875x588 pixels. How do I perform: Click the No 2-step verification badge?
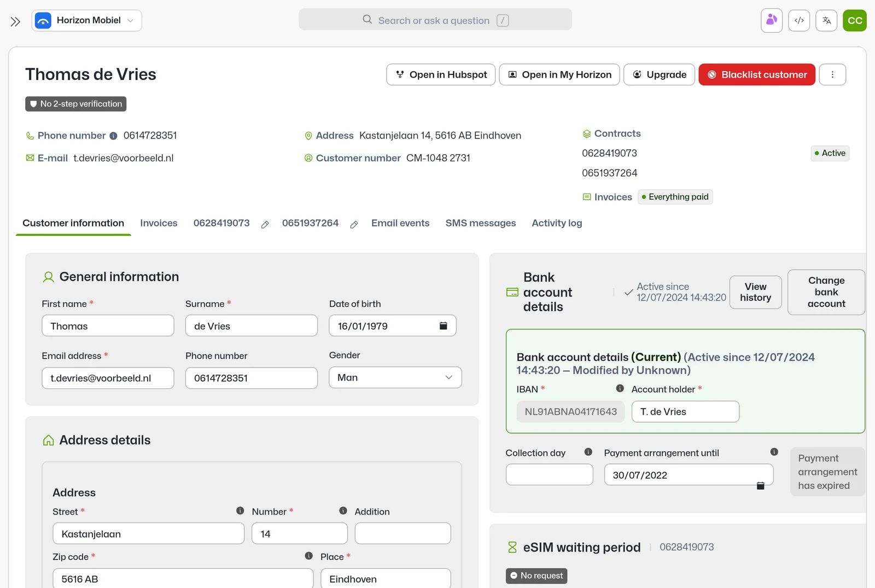[x=76, y=104]
